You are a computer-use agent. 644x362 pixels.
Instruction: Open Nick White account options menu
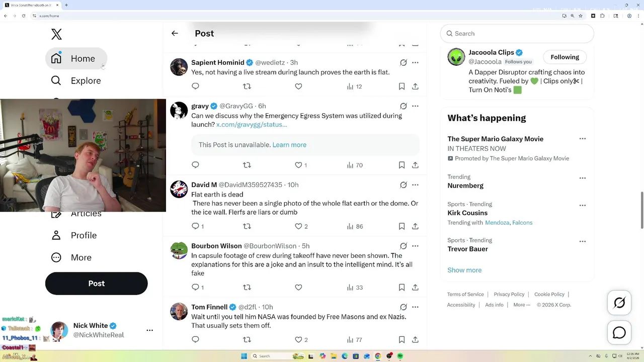tap(149, 330)
